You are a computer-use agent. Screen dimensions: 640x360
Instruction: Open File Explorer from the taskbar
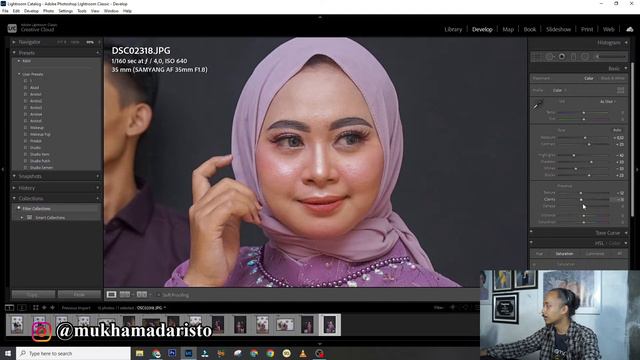(140, 353)
